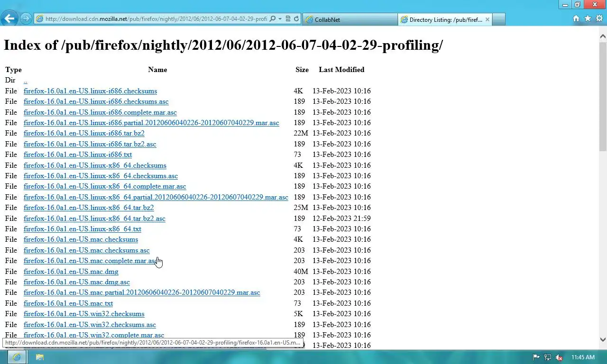Open linux-i686.complete.mar.asc link
The height and width of the screenshot is (364, 607).
[100, 112]
